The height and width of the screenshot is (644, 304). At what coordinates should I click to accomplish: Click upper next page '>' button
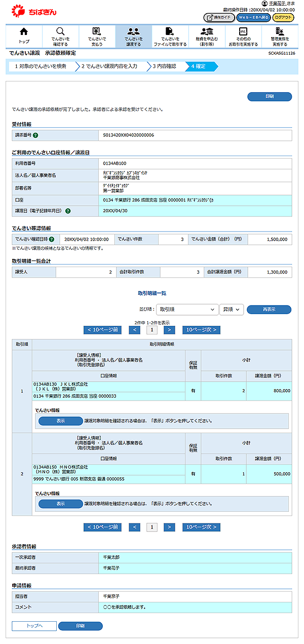tap(170, 330)
